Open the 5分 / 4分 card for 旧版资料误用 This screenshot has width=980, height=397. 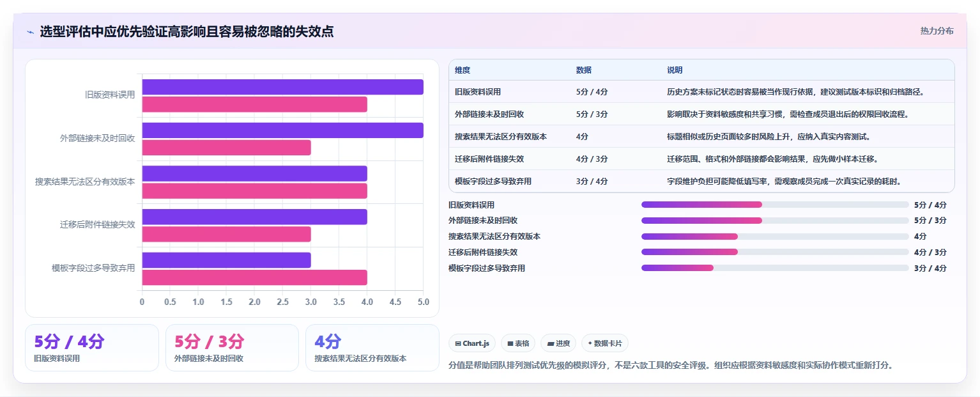click(92, 348)
